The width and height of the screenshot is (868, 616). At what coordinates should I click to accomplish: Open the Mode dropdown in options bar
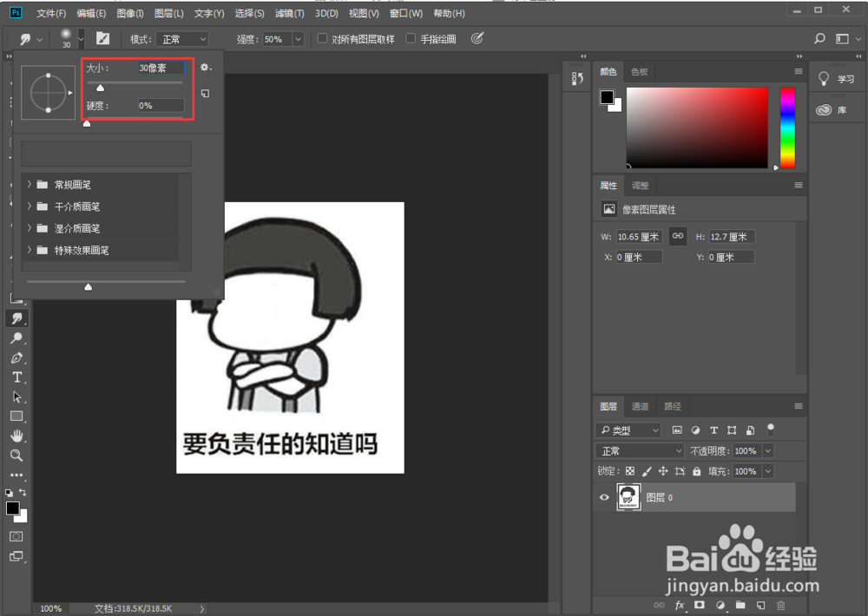[182, 39]
